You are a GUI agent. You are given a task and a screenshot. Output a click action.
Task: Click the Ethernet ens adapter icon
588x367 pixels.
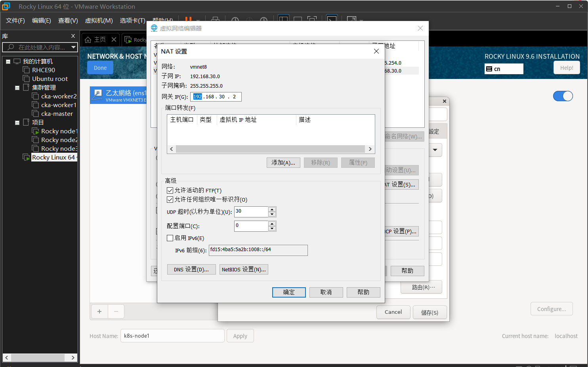click(x=97, y=95)
